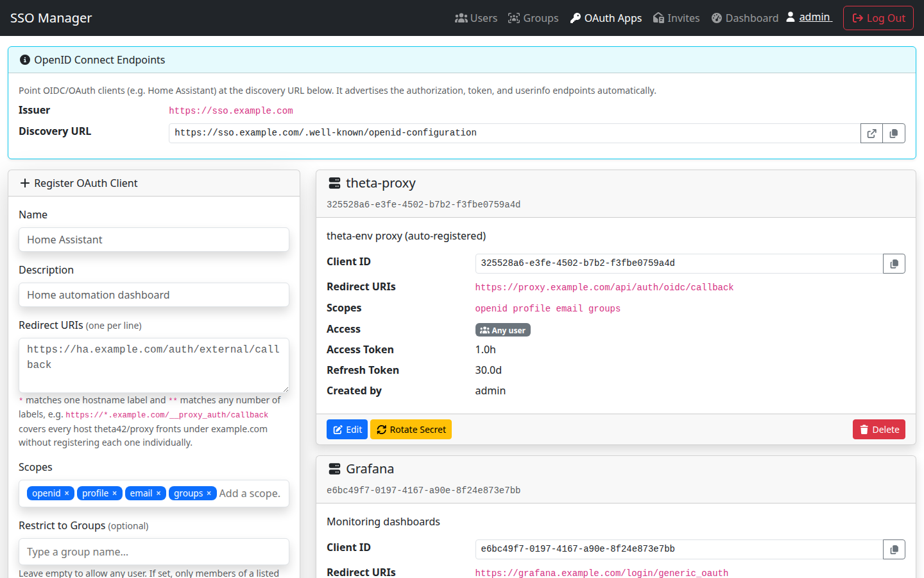The image size is (924, 578).
Task: Click the Log Out button
Action: tap(878, 18)
